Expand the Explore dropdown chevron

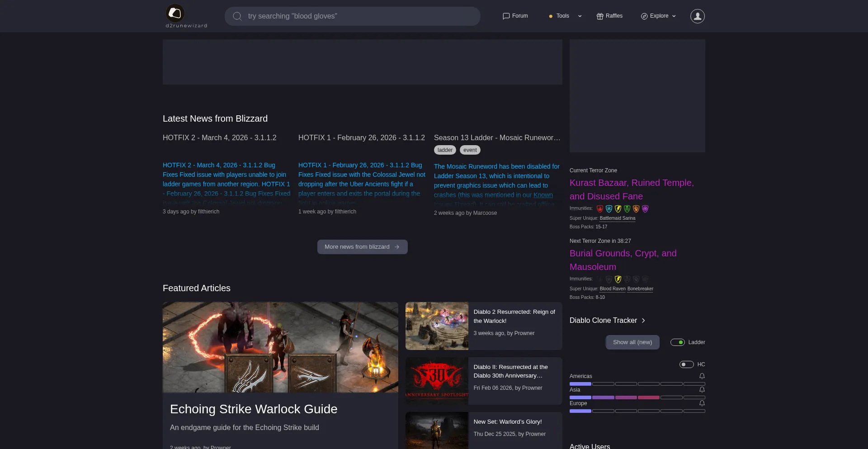click(x=674, y=16)
